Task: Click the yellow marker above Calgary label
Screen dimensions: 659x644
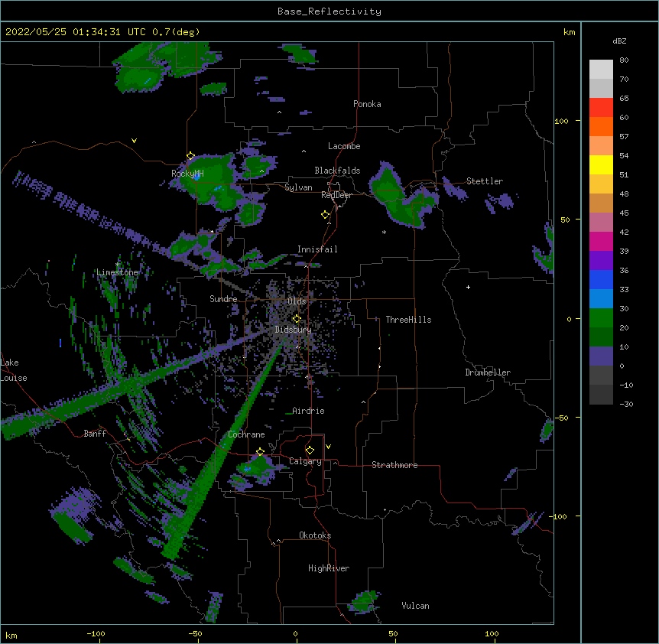Action: [x=310, y=450]
